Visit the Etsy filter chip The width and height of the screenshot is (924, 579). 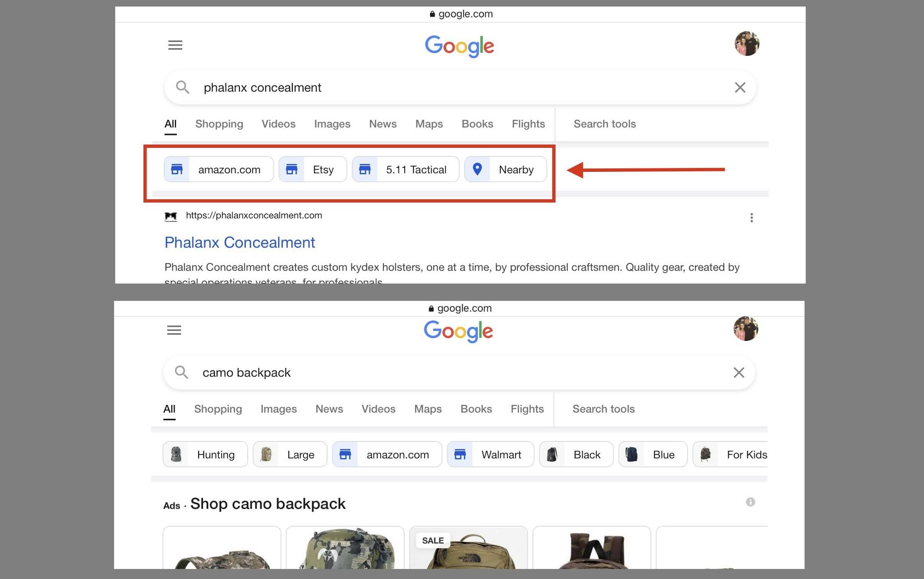point(312,170)
